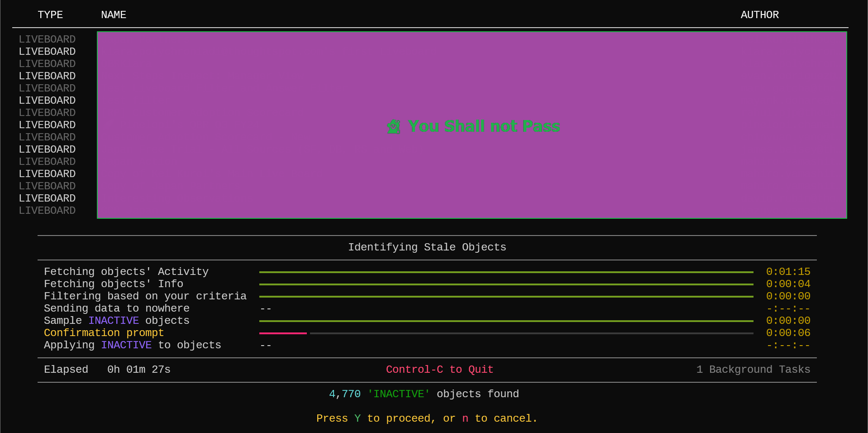Click the '0h 01m 27s' elapsed value
868x433 pixels.
click(x=139, y=370)
